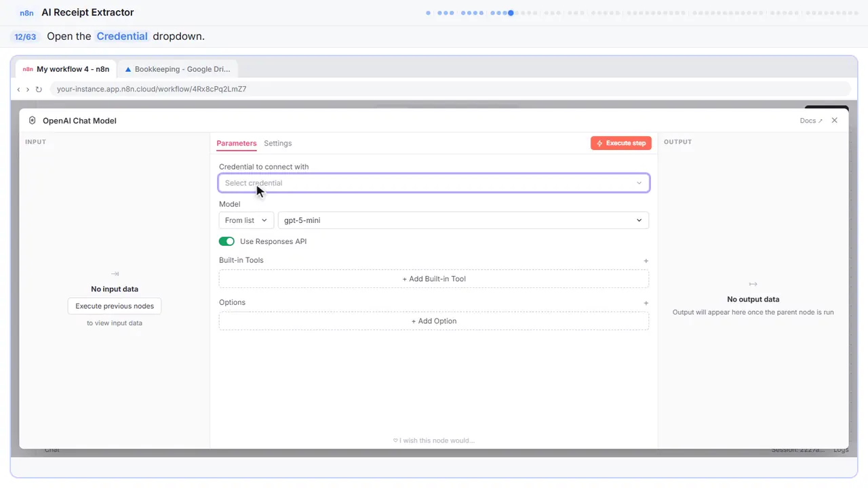The height and width of the screenshot is (488, 868).
Task: Switch to the Settings tab
Action: [278, 143]
